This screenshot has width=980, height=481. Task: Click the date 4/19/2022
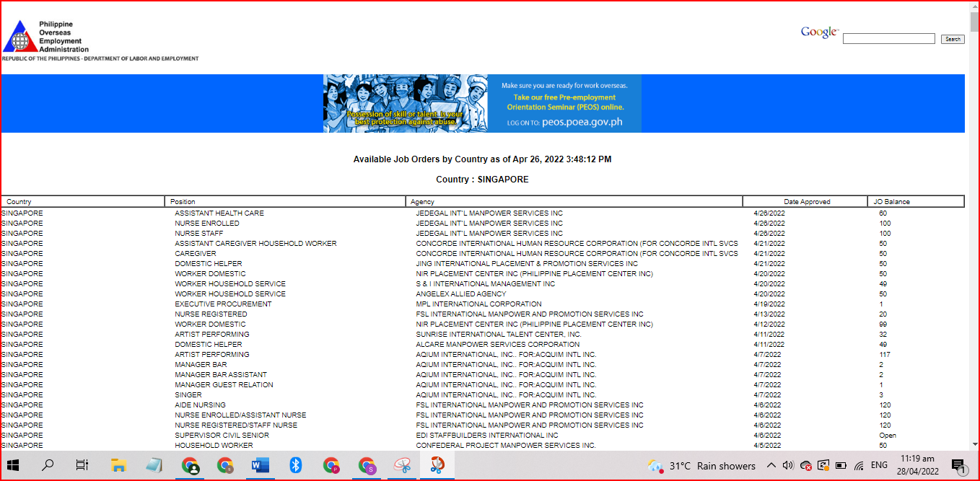768,304
